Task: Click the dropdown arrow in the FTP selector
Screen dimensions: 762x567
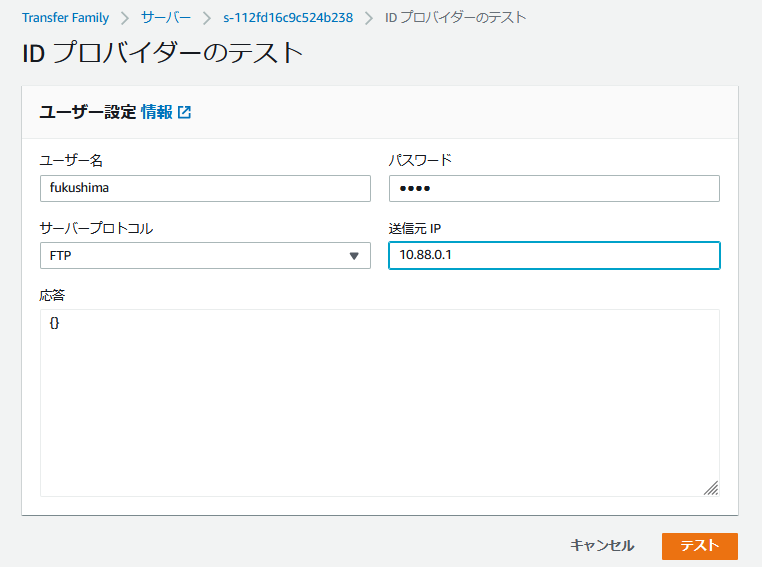Action: pos(353,256)
